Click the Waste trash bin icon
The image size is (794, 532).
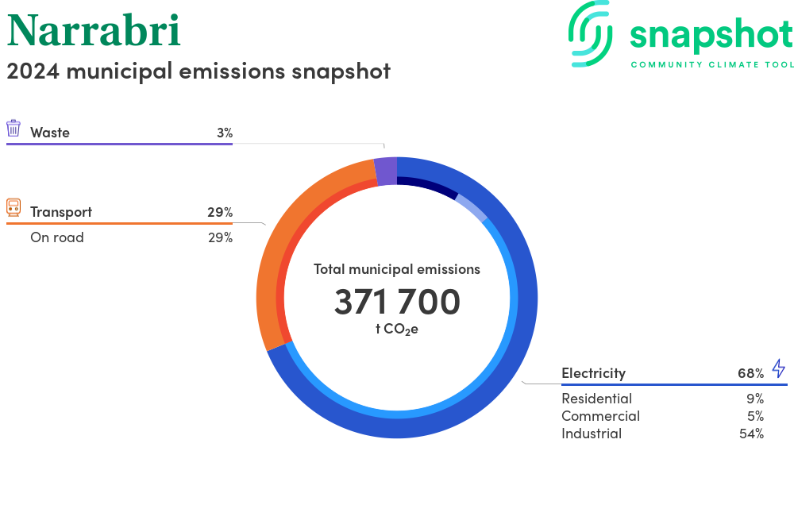13,129
